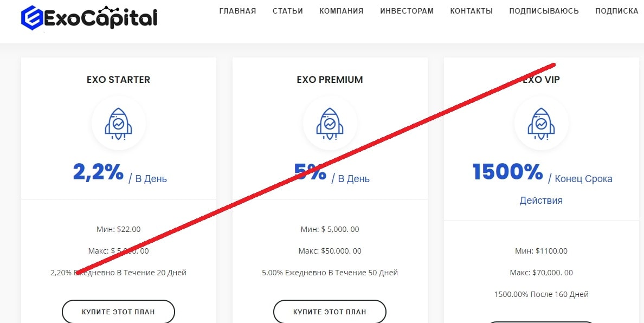Viewport: 644px width, 323px height.
Task: Click the ExoCapital logo text
Action: pyautogui.click(x=100, y=18)
